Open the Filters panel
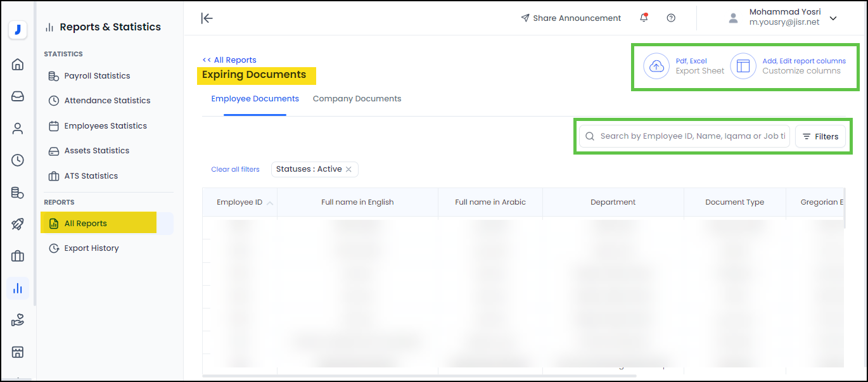 point(820,136)
